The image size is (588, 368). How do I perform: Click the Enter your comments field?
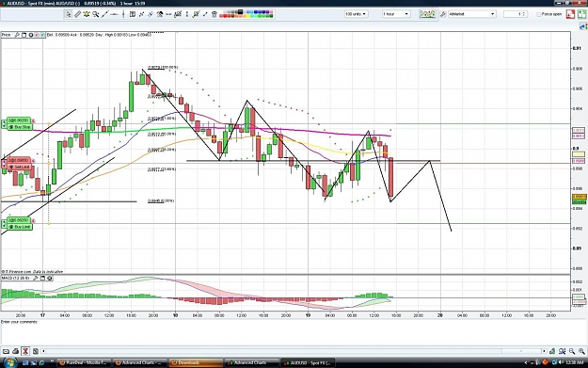(x=285, y=333)
